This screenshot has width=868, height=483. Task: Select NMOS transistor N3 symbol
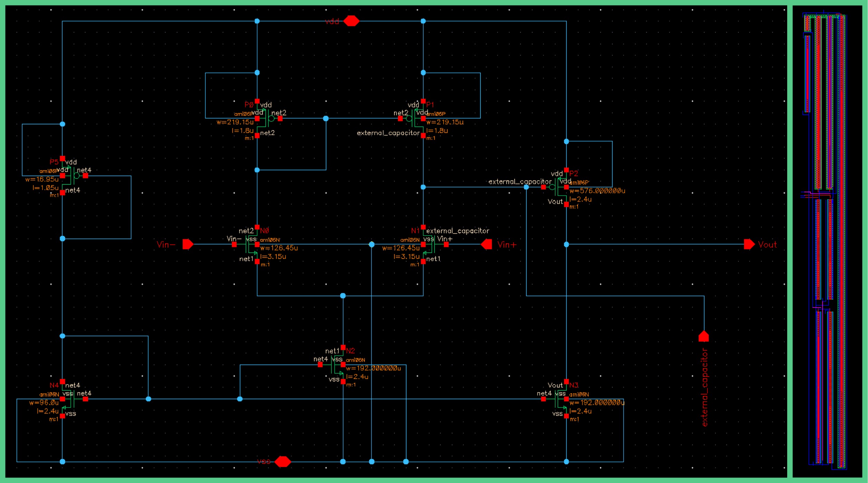555,399
